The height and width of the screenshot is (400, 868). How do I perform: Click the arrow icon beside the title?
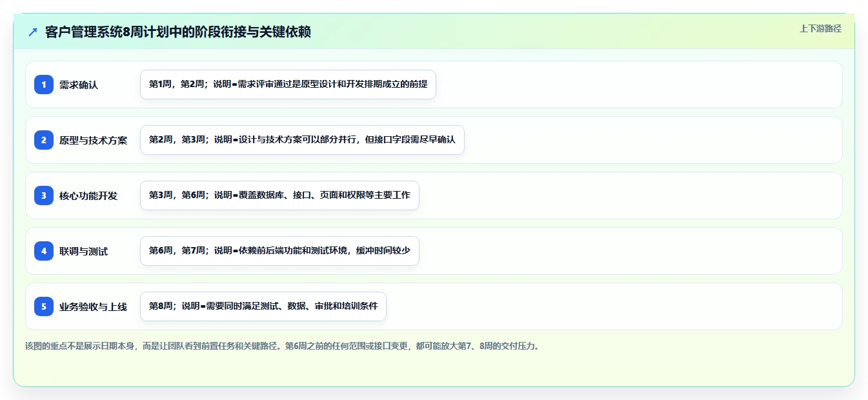pos(33,32)
